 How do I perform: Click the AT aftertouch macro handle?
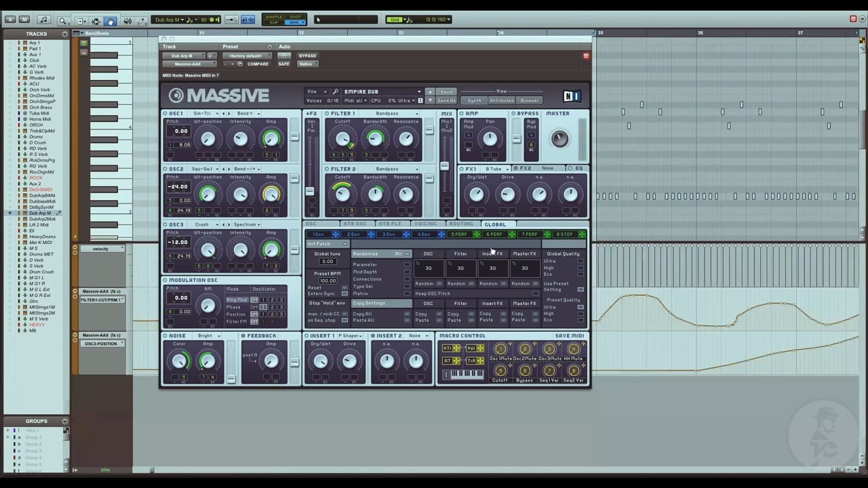[x=456, y=361]
